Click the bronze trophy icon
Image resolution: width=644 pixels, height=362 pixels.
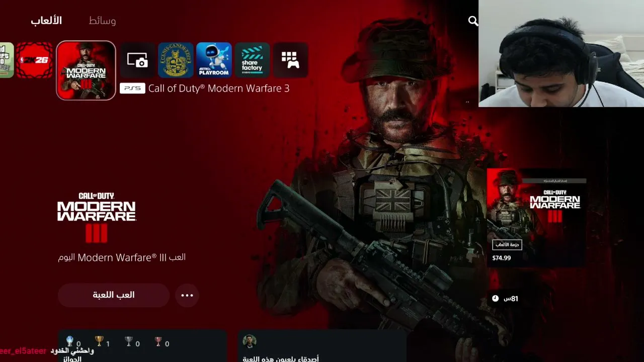(x=158, y=342)
